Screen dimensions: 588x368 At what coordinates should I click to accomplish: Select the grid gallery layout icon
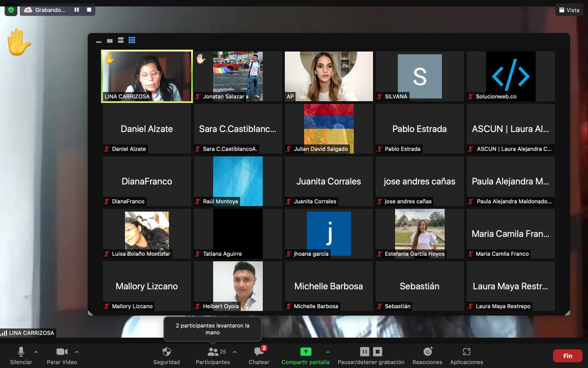tap(132, 40)
